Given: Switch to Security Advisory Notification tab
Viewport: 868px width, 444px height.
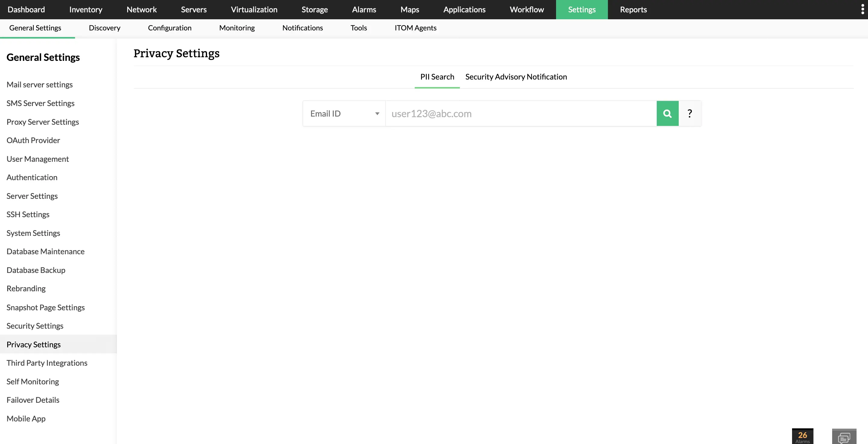Looking at the screenshot, I should (x=516, y=77).
